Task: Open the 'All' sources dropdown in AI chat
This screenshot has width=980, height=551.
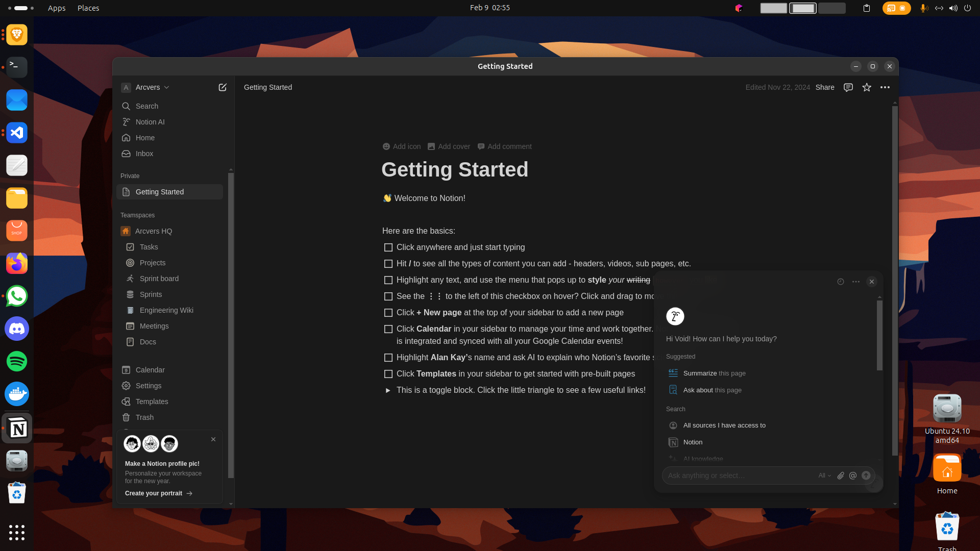Action: click(824, 475)
